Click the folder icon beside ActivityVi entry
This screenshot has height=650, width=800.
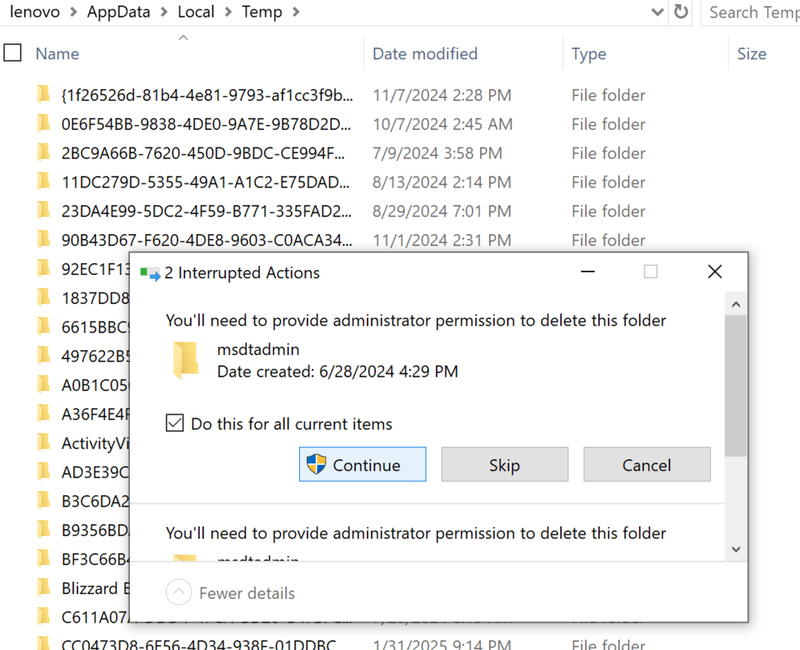(44, 442)
